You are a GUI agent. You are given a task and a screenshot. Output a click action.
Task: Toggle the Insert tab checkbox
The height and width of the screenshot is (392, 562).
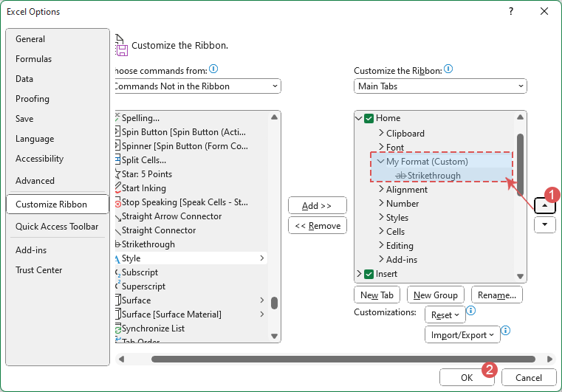[x=369, y=274]
